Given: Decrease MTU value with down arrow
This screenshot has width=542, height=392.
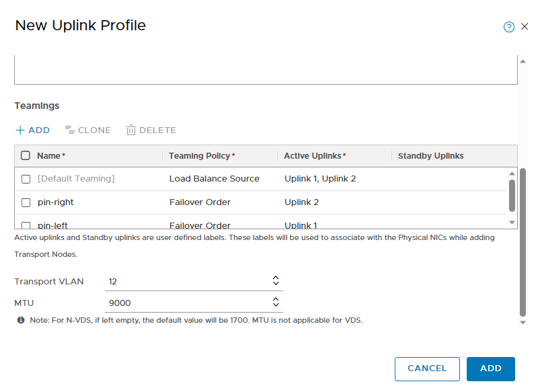Looking at the screenshot, I should click(276, 305).
